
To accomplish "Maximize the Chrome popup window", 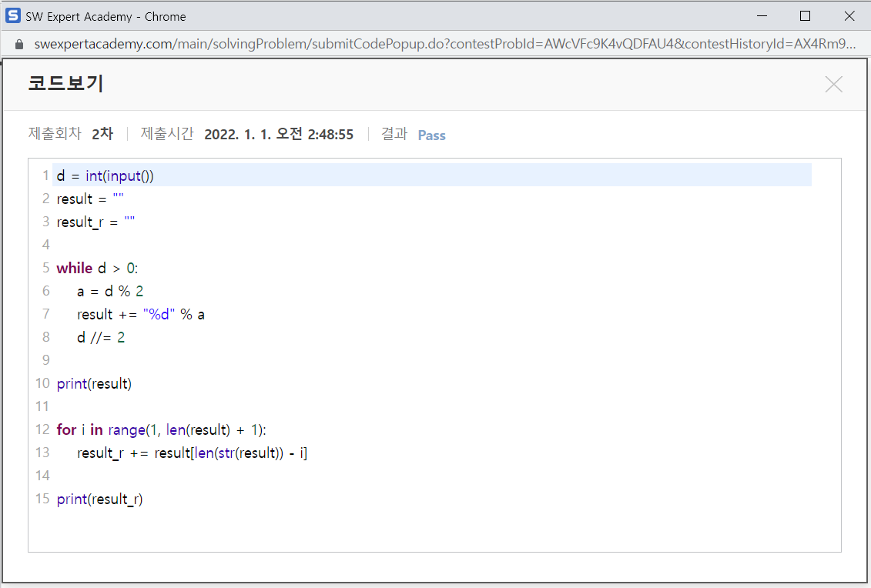I will 805,16.
